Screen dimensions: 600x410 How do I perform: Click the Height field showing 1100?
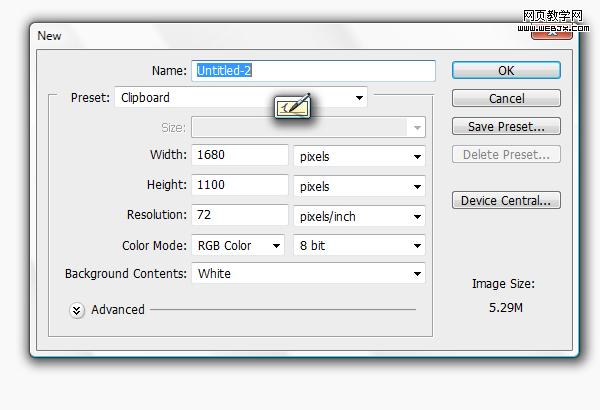240,185
